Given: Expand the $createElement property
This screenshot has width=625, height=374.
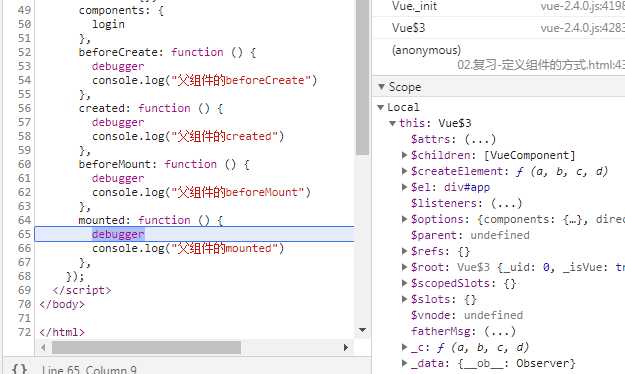Looking at the screenshot, I should click(x=404, y=171).
